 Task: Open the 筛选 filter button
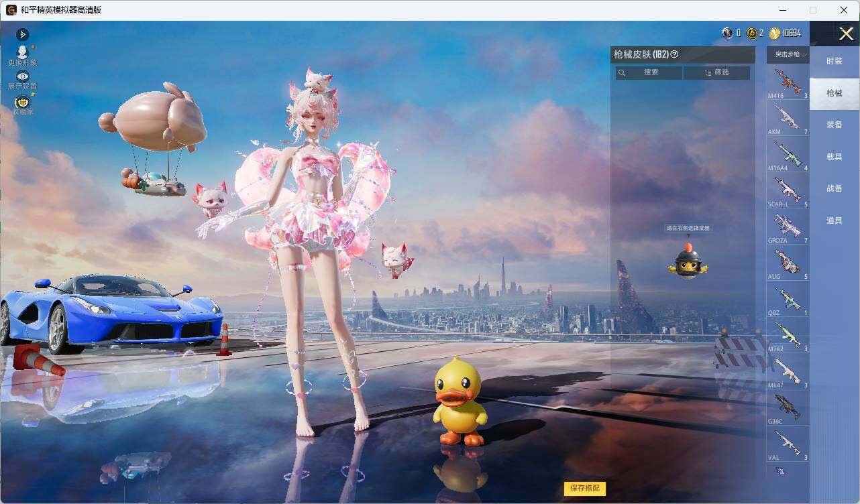coord(716,72)
